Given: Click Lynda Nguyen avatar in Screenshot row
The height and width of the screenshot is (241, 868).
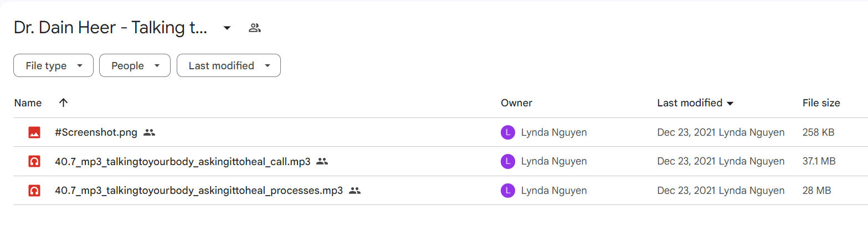Looking at the screenshot, I should pos(508,132).
